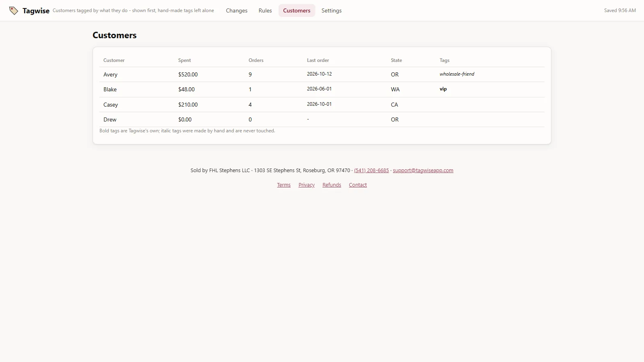Click the 2026-10-12 last order date
This screenshot has width=644, height=362.
tap(320, 74)
